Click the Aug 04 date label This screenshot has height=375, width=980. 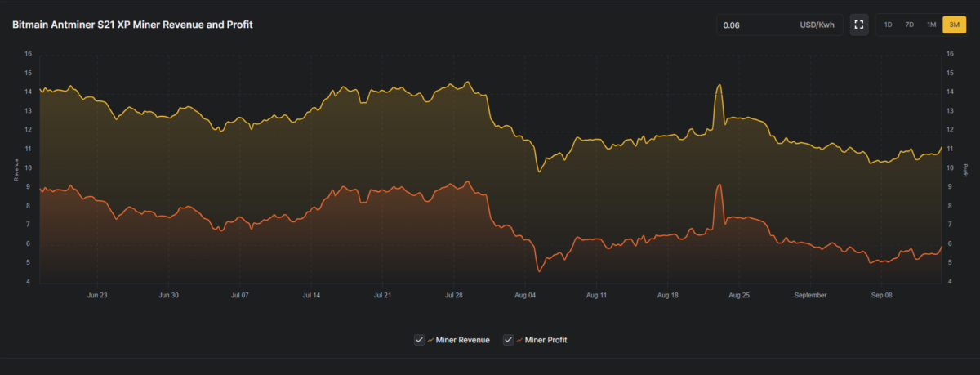pos(526,296)
